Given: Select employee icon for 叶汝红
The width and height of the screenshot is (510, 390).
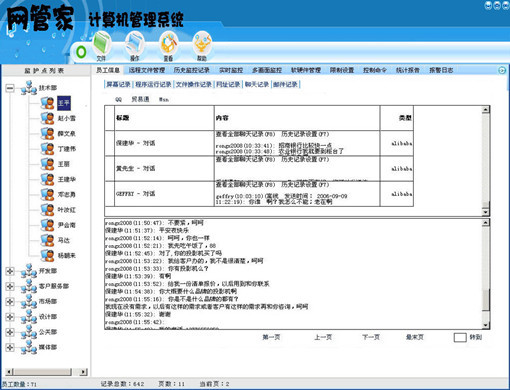Looking at the screenshot, I should coord(47,210).
